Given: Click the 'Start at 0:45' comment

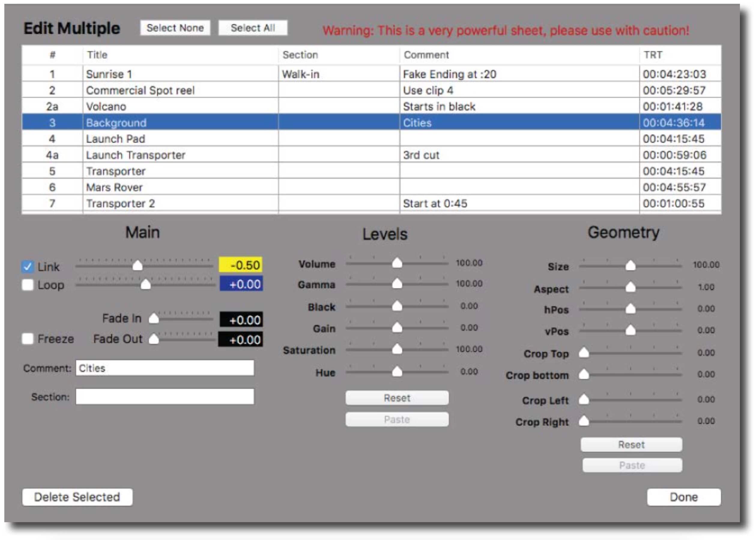Looking at the screenshot, I should (x=435, y=203).
